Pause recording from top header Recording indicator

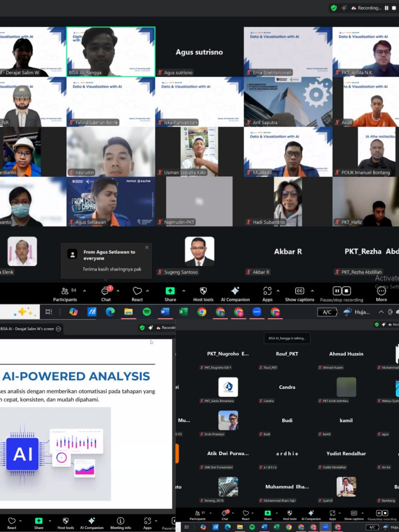pos(387,8)
